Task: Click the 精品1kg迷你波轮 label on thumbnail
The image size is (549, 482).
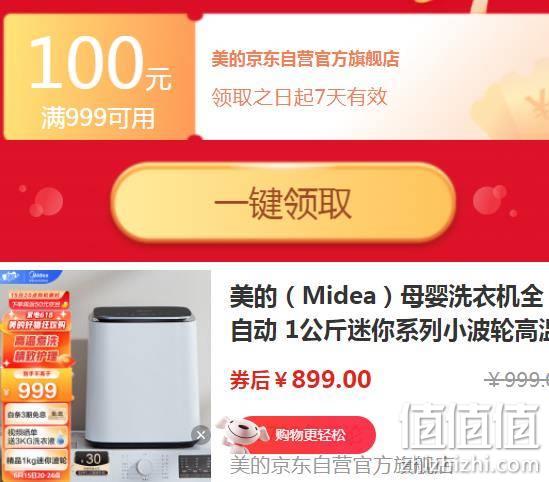Action: pos(36,460)
